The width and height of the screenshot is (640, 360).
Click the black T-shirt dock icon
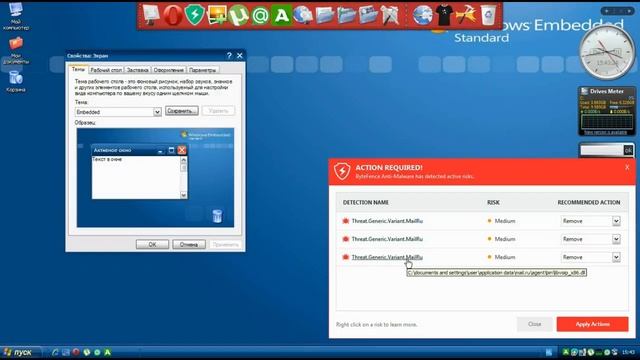(x=444, y=15)
